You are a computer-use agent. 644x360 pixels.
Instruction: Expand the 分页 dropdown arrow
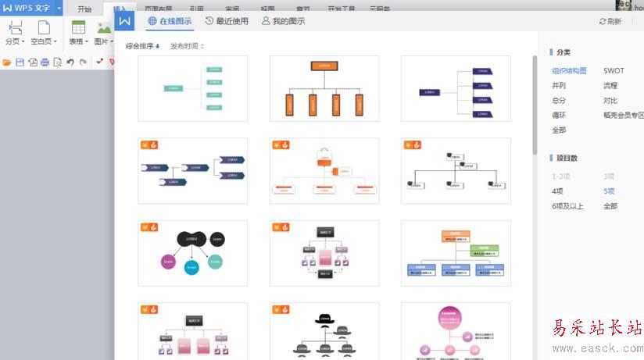[23, 41]
